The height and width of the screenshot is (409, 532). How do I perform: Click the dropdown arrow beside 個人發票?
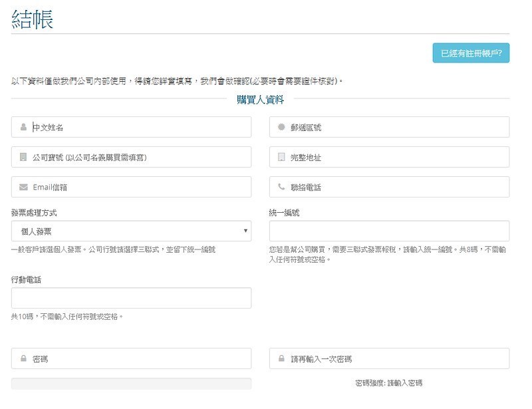pyautogui.click(x=245, y=231)
